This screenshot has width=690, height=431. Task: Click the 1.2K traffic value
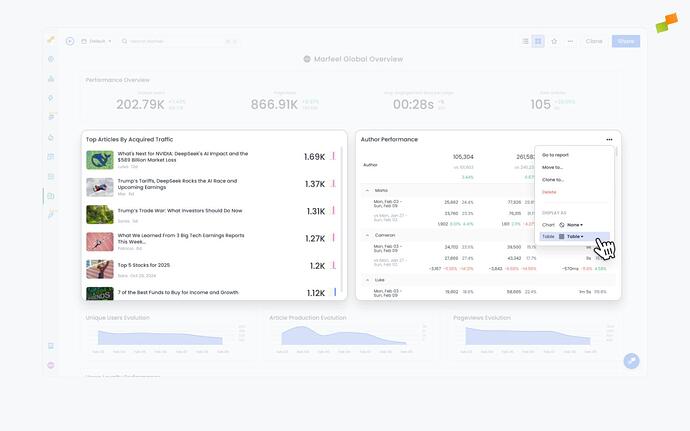[317, 266]
